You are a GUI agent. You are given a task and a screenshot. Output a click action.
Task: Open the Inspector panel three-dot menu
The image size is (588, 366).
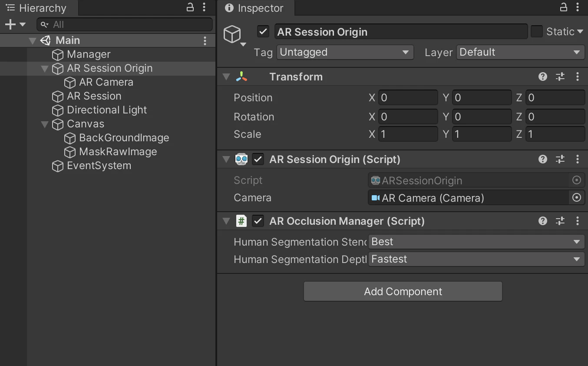point(578,7)
